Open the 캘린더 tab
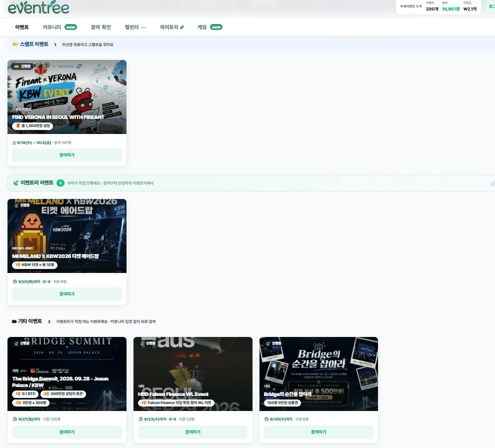495x448 pixels. (x=131, y=27)
